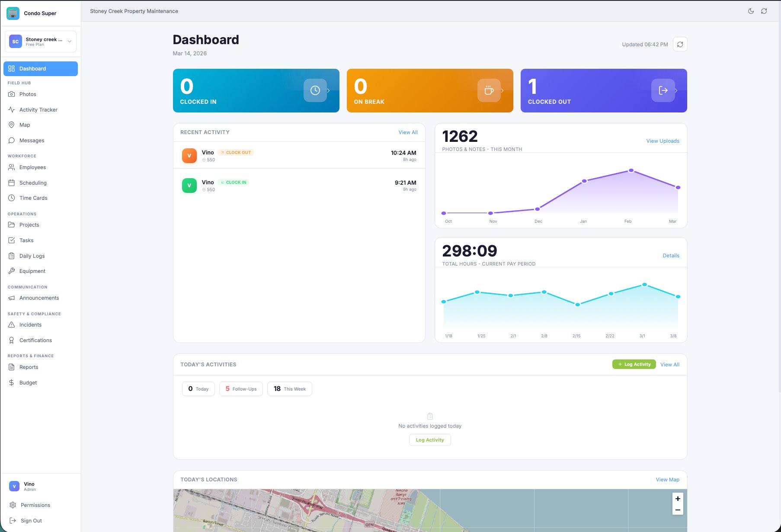Open Daily Logs clipboard icon
The height and width of the screenshot is (532, 781).
(x=12, y=256)
